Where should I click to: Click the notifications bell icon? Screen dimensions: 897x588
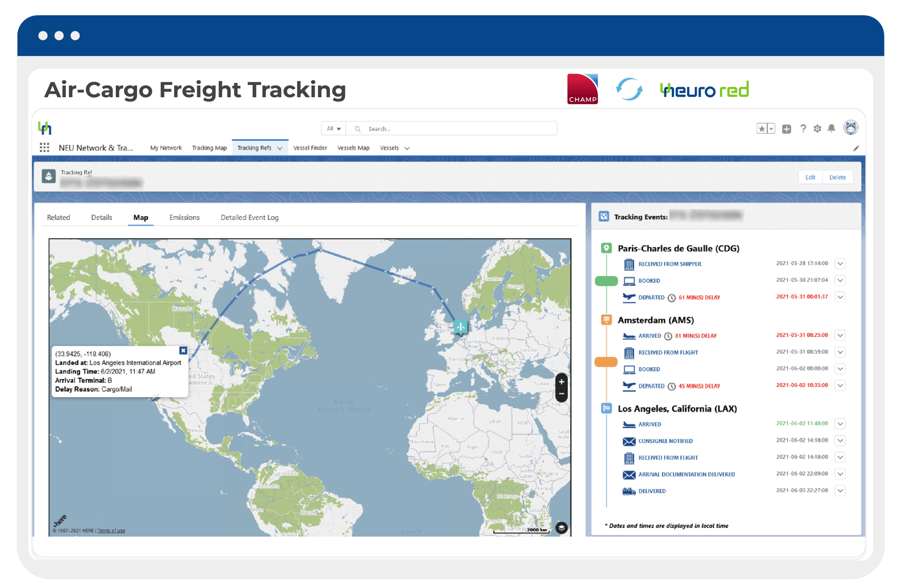(x=833, y=128)
